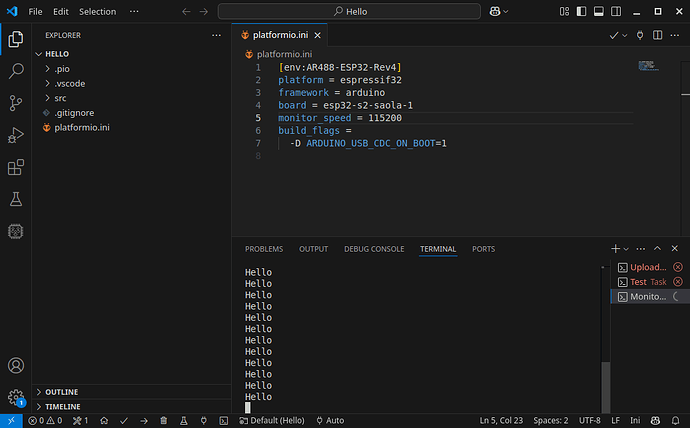Click the plug icon in editor toolbar
690x428 pixels.
coord(640,35)
